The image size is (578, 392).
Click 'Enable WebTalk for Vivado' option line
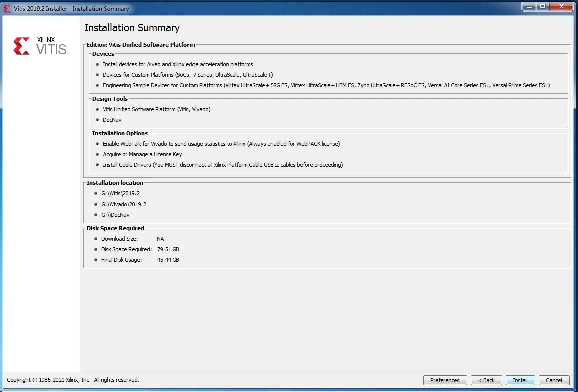coord(221,144)
